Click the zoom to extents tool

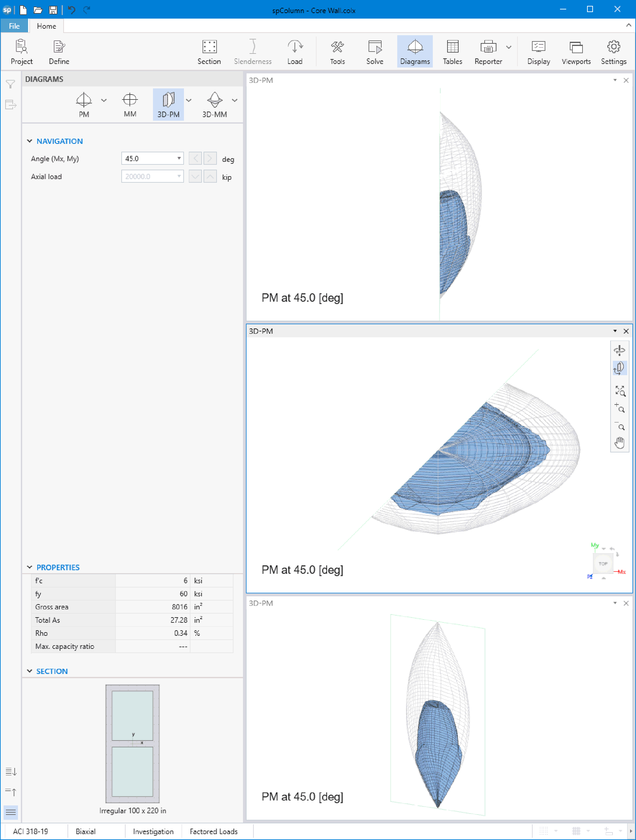[x=620, y=390]
